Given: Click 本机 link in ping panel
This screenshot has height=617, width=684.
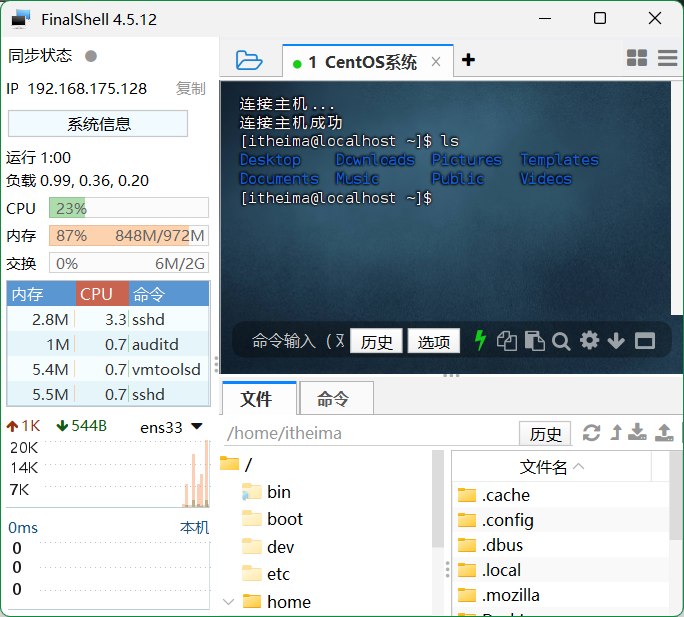Looking at the screenshot, I should 194,528.
